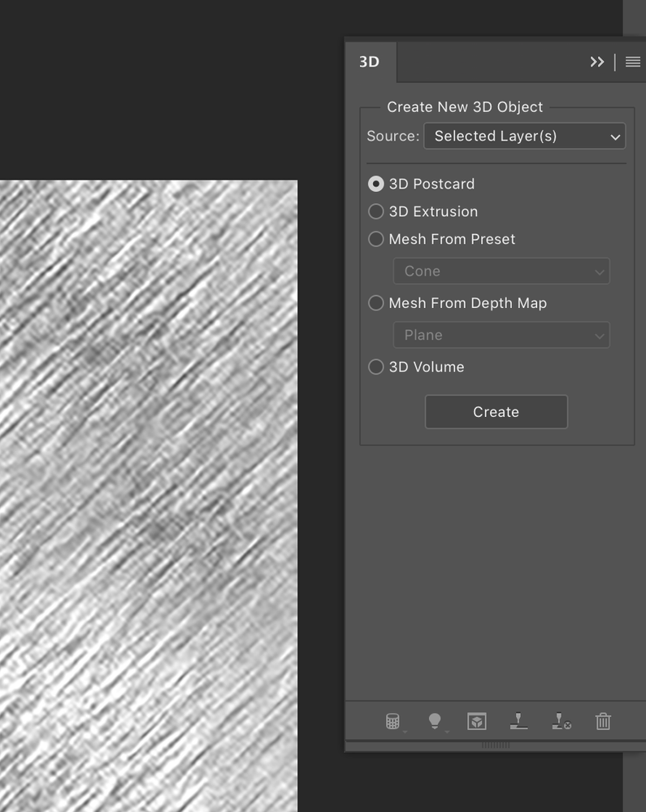The height and width of the screenshot is (812, 646).
Task: Click the trash delete icon
Action: point(603,722)
